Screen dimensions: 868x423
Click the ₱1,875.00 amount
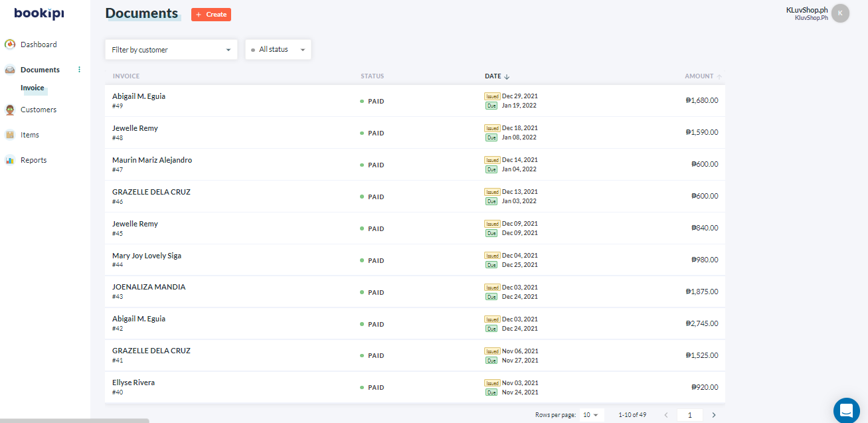[702, 292]
